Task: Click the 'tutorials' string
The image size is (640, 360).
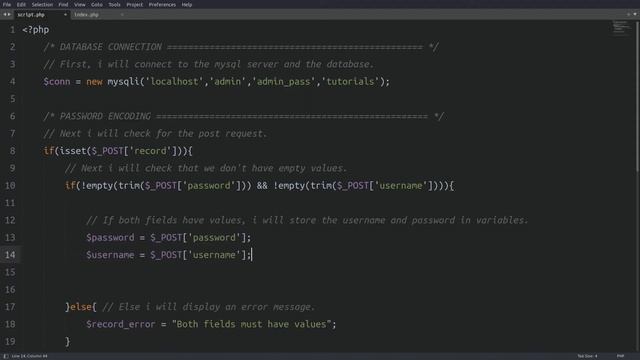Action: (350, 82)
